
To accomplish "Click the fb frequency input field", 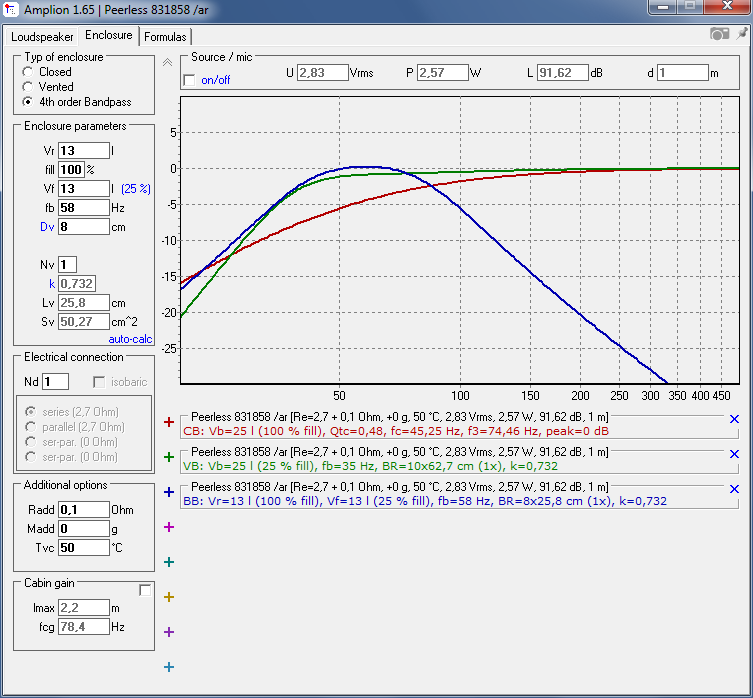I will (84, 208).
